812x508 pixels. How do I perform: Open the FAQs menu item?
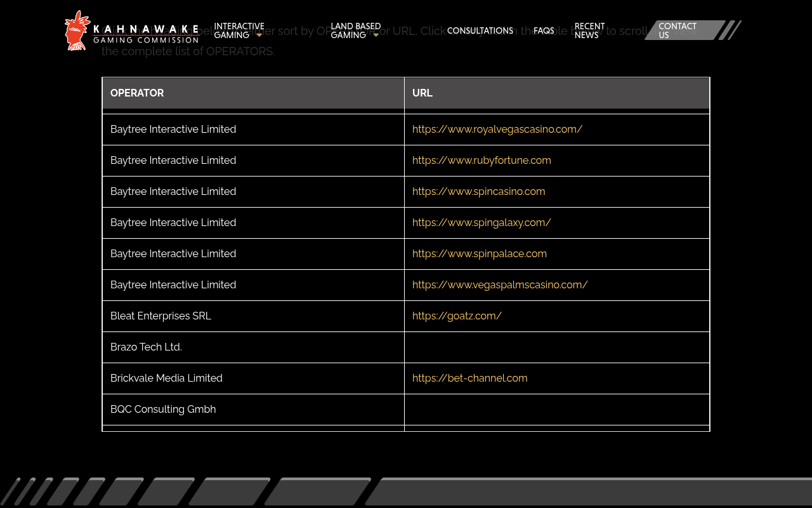click(544, 30)
